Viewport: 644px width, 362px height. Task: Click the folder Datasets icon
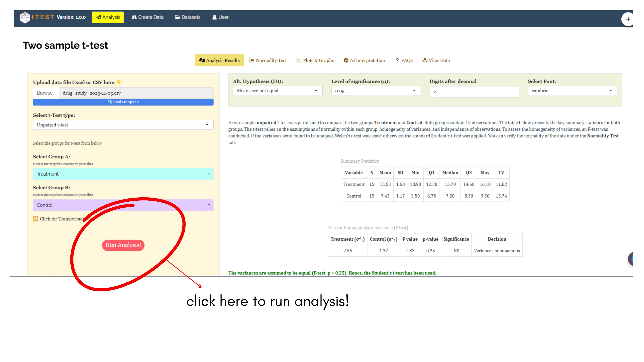pyautogui.click(x=177, y=17)
